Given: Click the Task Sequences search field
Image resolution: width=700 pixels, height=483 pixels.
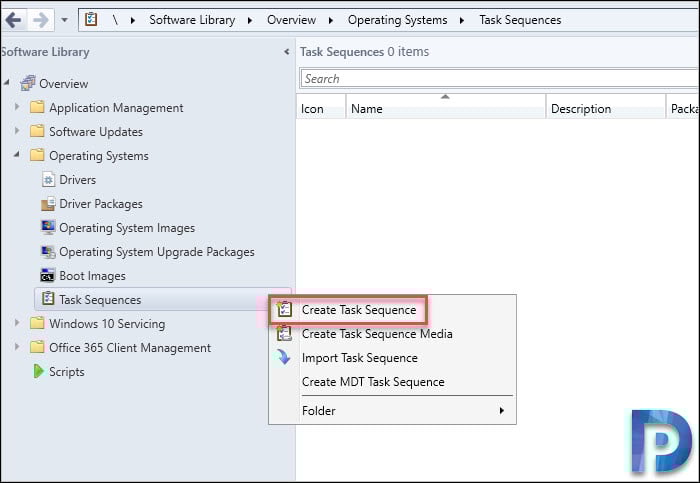Looking at the screenshot, I should (x=500, y=79).
